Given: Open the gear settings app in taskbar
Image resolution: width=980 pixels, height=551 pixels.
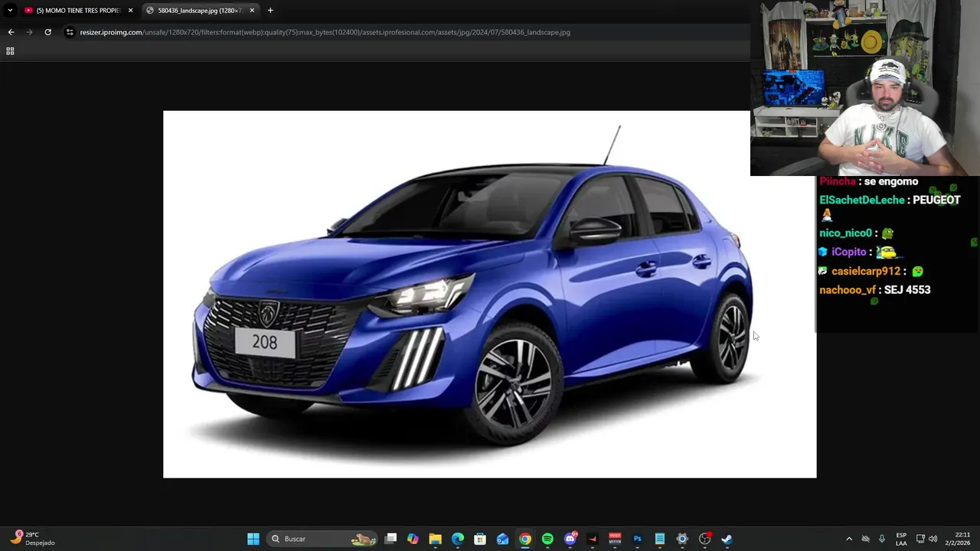Looking at the screenshot, I should click(x=682, y=539).
